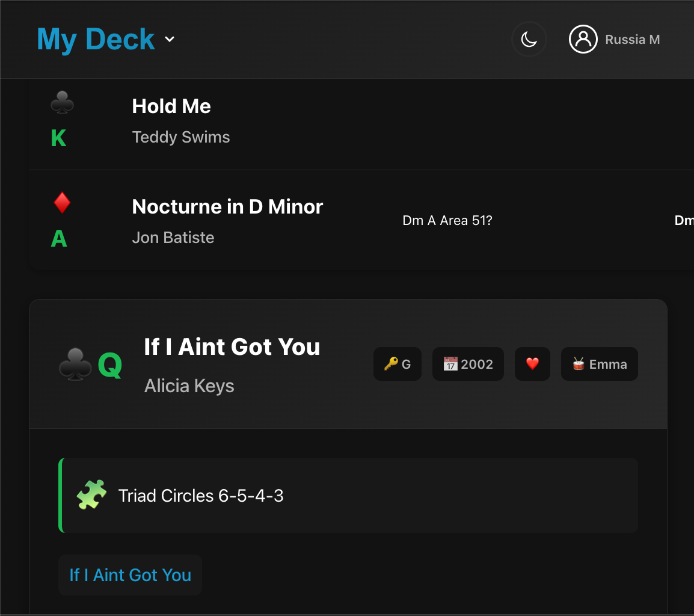Click the red diamond suit icon
This screenshot has width=694, height=616.
point(62,203)
